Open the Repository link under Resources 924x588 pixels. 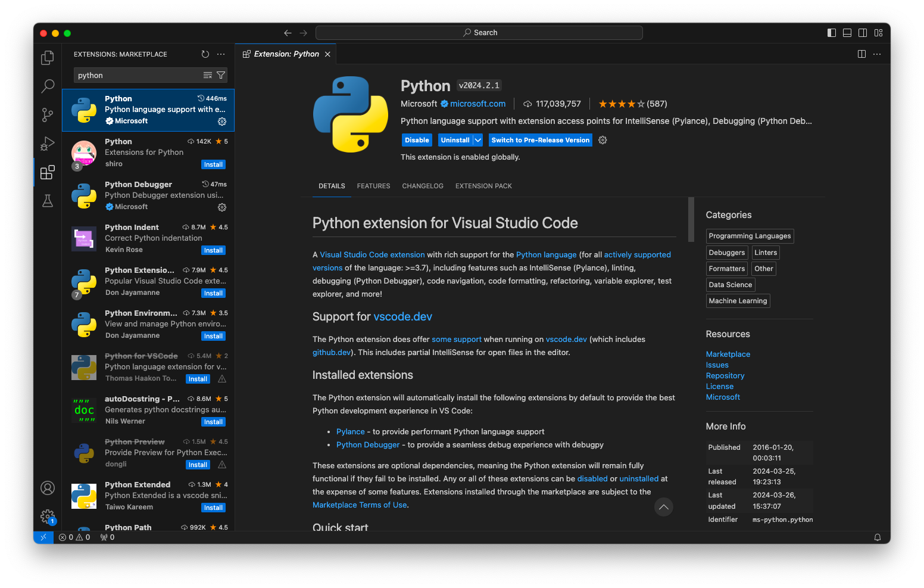tap(725, 375)
